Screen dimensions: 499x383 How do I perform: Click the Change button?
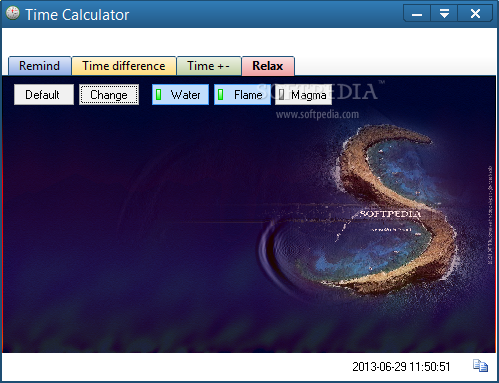109,95
